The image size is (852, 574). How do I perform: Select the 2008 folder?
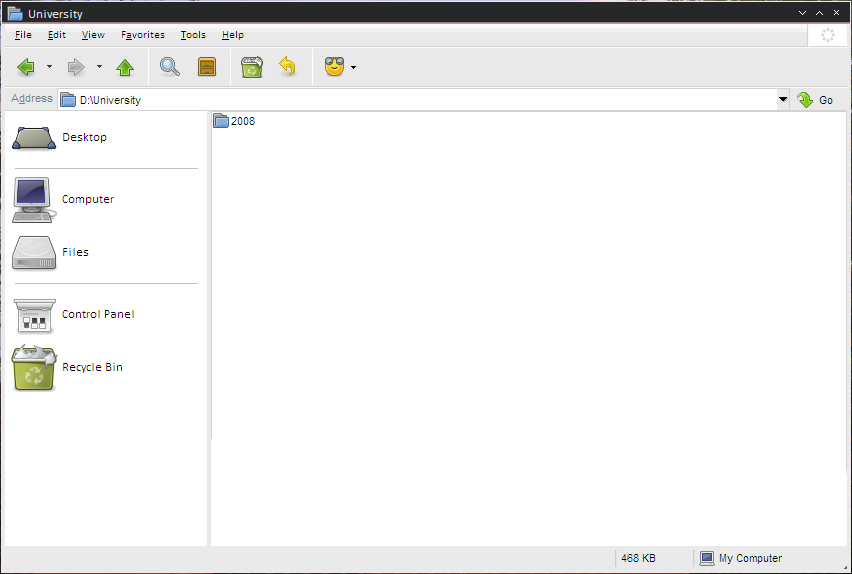(234, 121)
